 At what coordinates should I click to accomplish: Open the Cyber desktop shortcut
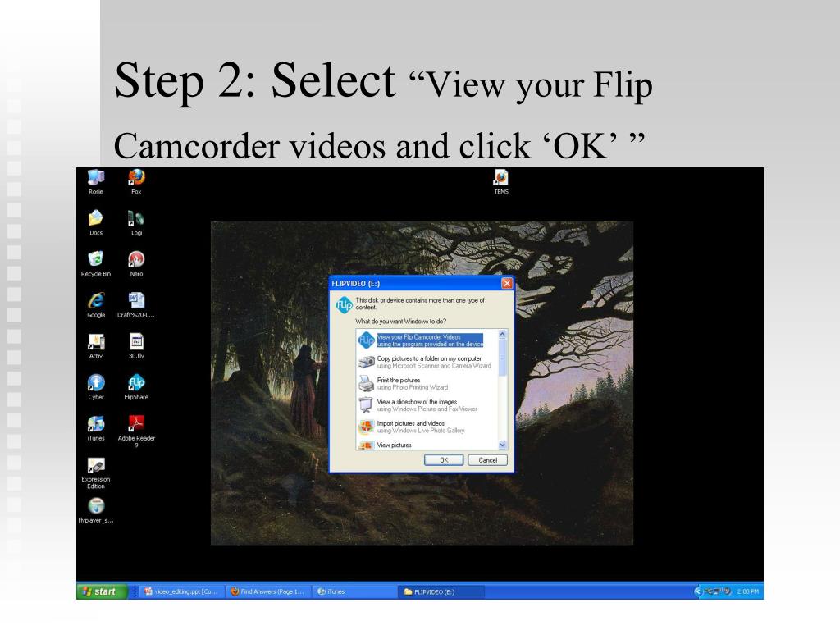(96, 387)
